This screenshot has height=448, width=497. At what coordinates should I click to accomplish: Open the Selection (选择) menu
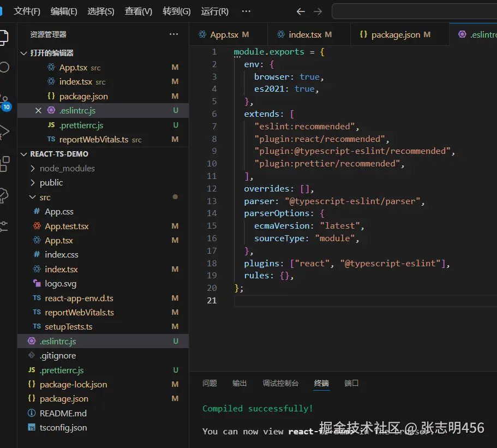point(101,11)
